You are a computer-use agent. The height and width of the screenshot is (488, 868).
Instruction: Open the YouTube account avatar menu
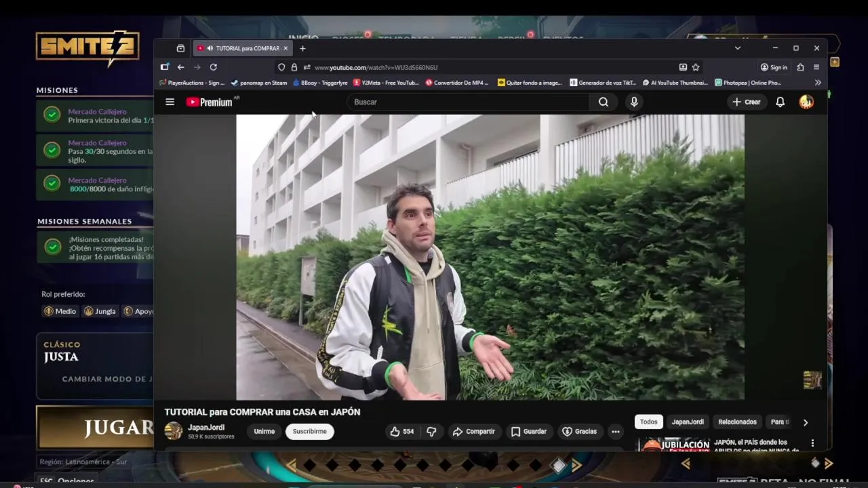(806, 102)
